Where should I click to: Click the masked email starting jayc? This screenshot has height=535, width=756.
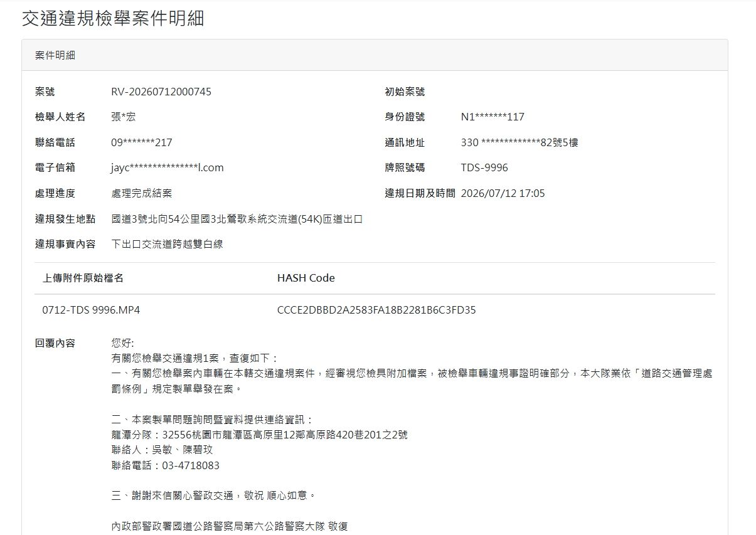168,167
